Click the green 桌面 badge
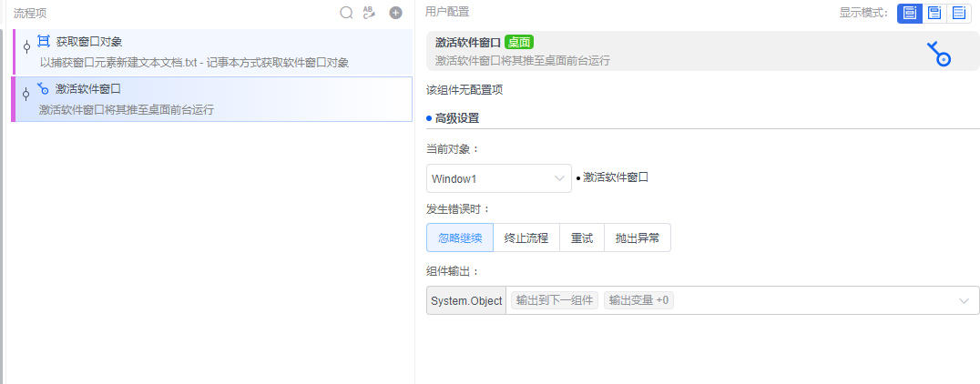This screenshot has width=980, height=384. [519, 43]
